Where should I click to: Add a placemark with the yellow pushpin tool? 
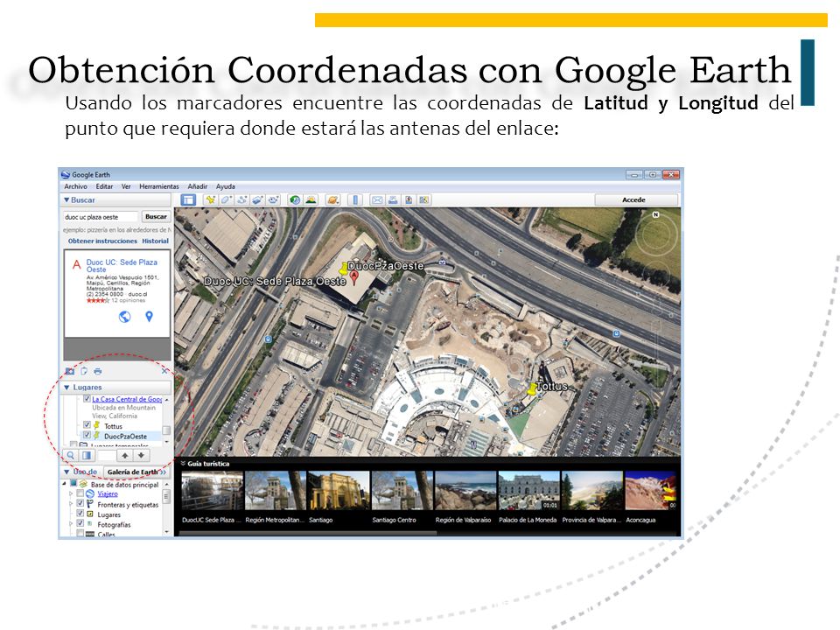[x=211, y=199]
